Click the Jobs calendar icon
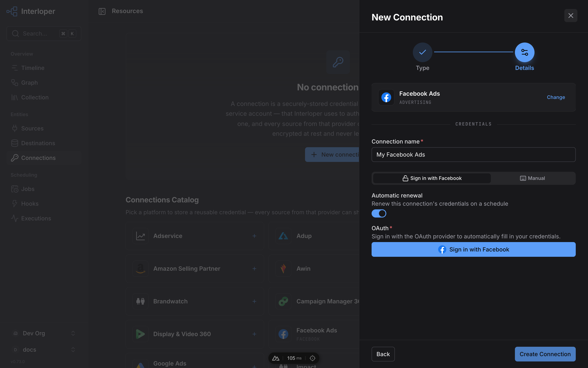This screenshot has height=368, width=588. click(x=15, y=189)
